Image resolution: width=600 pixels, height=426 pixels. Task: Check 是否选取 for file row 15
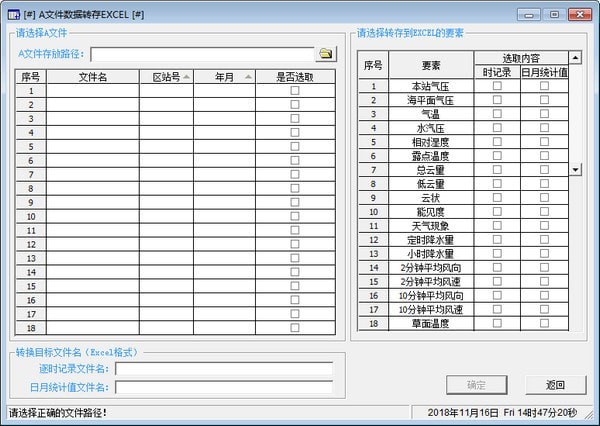(x=295, y=286)
